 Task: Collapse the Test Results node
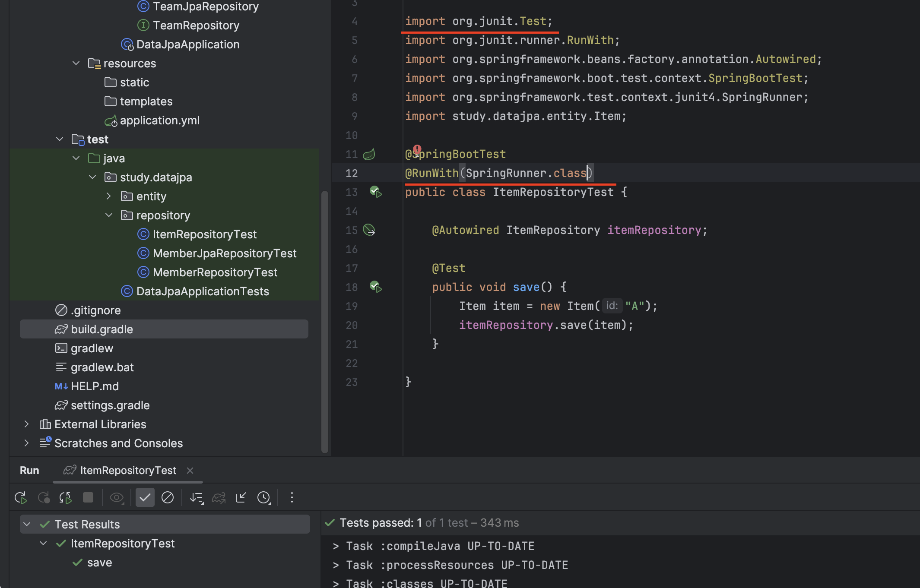tap(27, 525)
